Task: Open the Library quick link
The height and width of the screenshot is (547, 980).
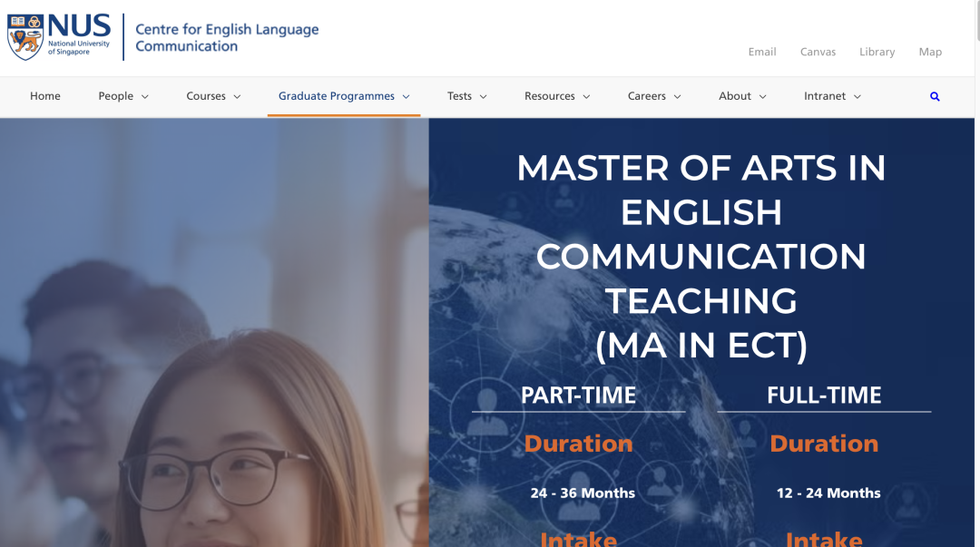Action: tap(877, 52)
